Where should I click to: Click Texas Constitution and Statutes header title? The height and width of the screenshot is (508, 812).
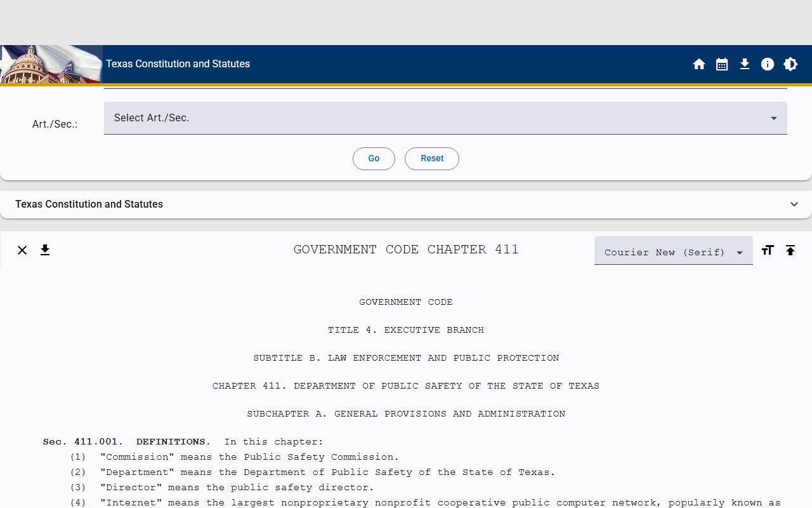tap(178, 64)
